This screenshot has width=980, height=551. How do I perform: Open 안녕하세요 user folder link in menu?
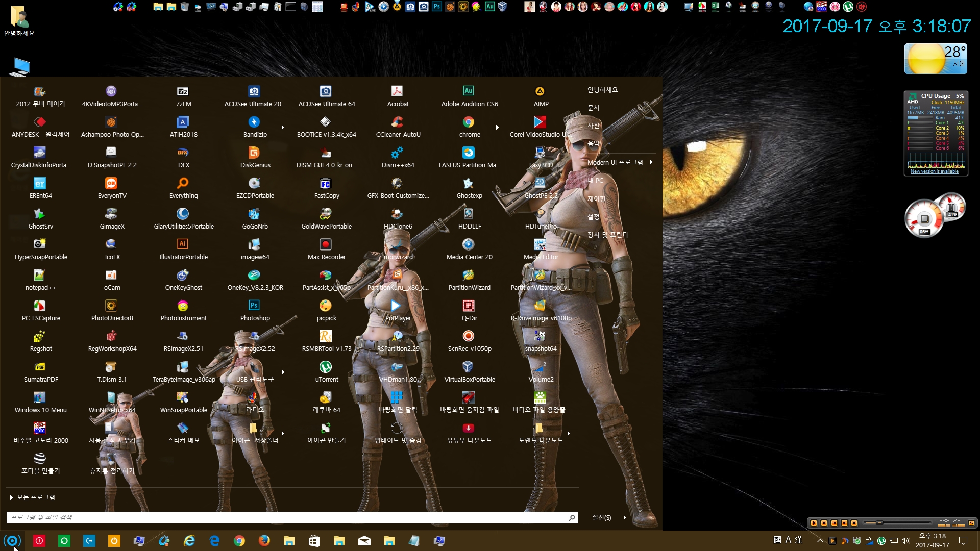602,90
